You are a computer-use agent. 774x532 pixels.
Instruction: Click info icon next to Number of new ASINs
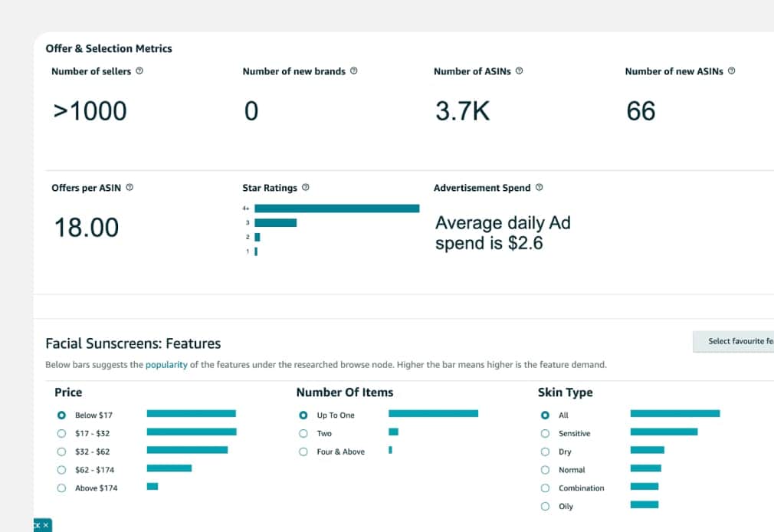tap(731, 71)
